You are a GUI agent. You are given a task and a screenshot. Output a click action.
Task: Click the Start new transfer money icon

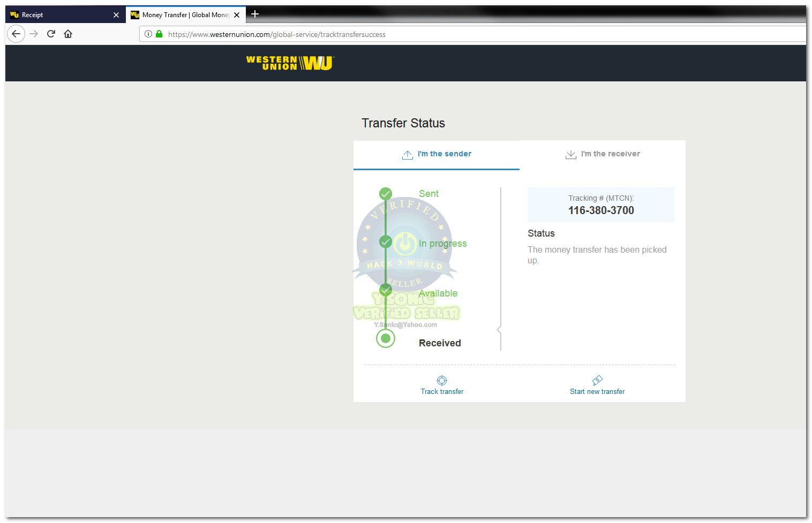(x=597, y=381)
